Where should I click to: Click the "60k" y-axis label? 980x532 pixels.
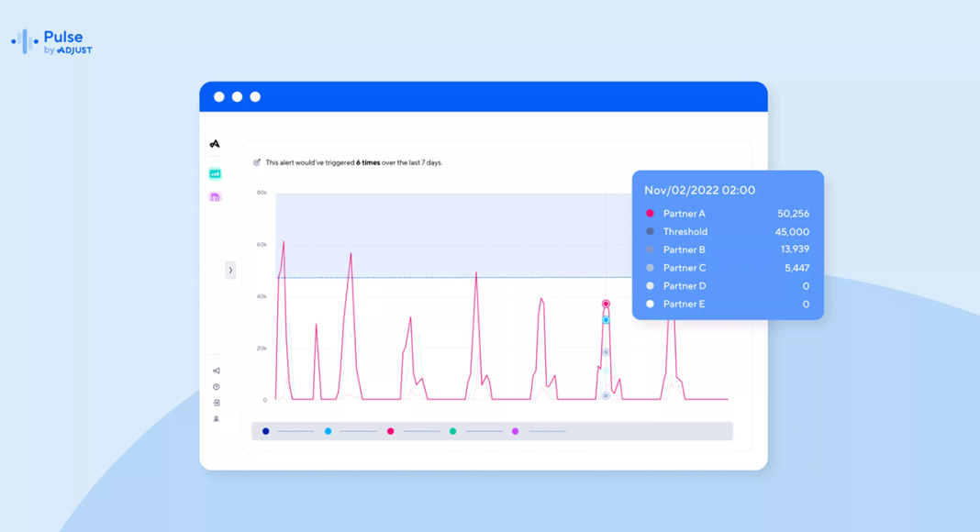[262, 244]
